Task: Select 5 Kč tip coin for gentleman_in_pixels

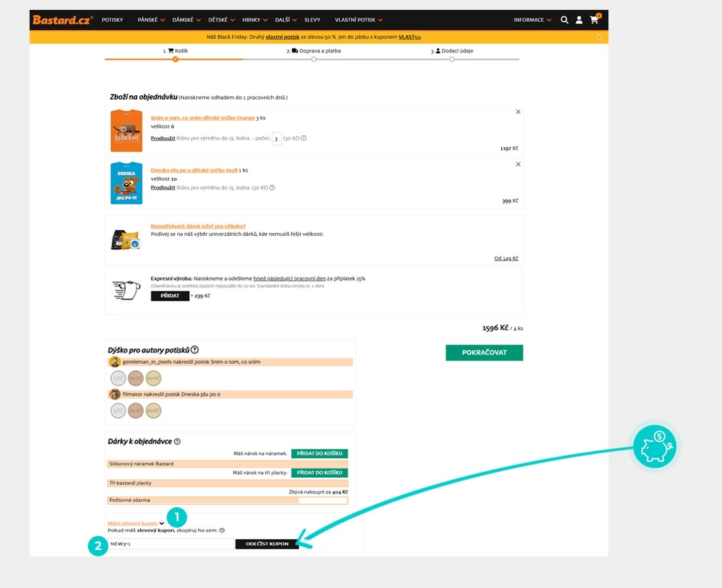Action: 118,378
